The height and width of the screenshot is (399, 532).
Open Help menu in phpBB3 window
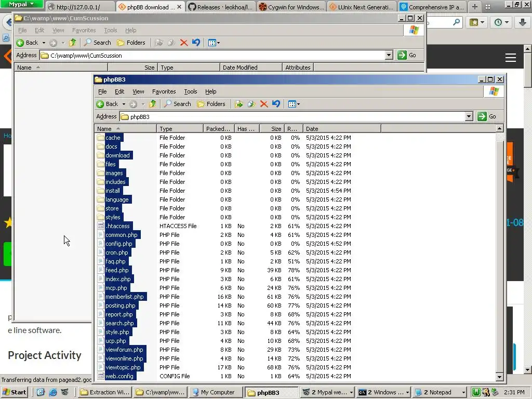coord(211,91)
